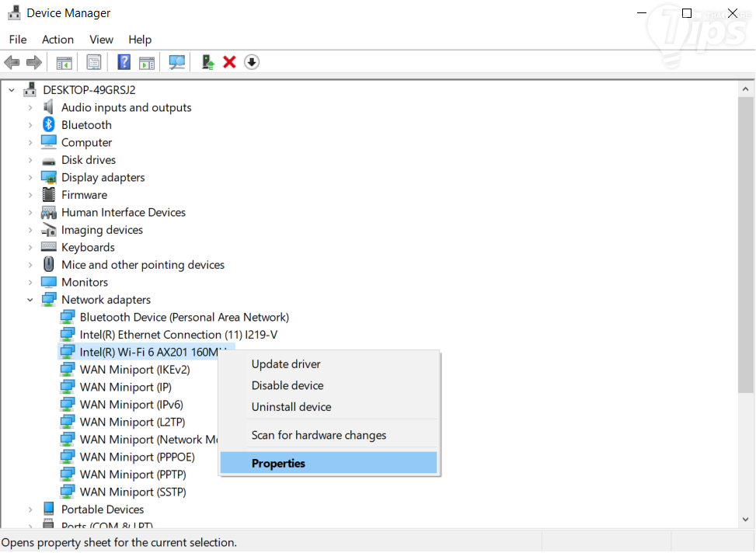The height and width of the screenshot is (553, 756).
Task: Select WAN Miniport (SSTP)
Action: (133, 492)
